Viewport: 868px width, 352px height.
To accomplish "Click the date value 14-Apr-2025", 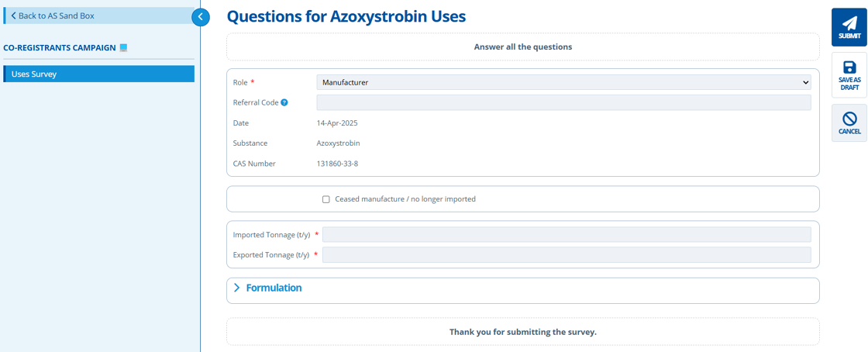I will pyautogui.click(x=337, y=123).
